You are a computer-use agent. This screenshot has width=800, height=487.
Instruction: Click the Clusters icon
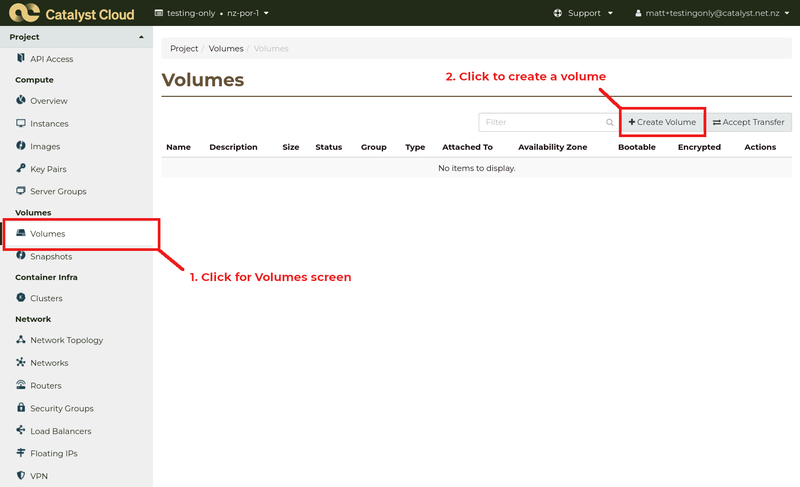[x=20, y=297]
